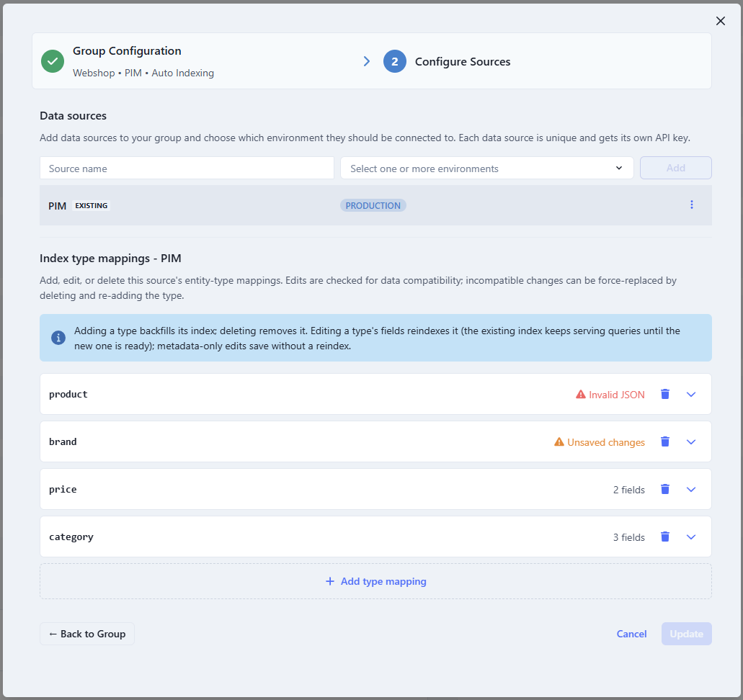The image size is (743, 700).
Task: Click the 'brand' type name
Action: [63, 441]
